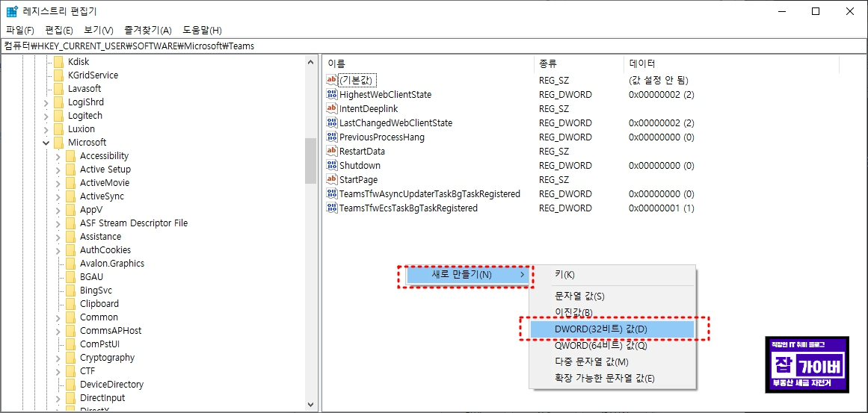Click the tree pane vertical scrollbar thumb
Viewport: 868px width, 413px height.
pos(310,161)
